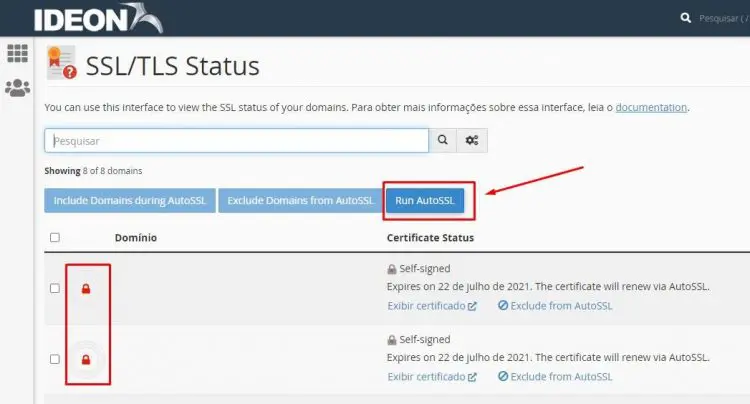Click the red padlock of second domain
The height and width of the screenshot is (404, 750).
point(86,360)
